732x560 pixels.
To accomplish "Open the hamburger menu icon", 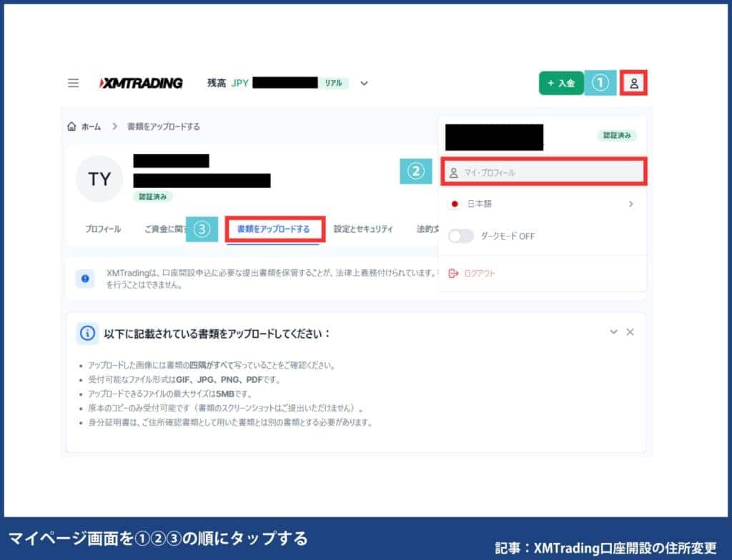I will [74, 83].
